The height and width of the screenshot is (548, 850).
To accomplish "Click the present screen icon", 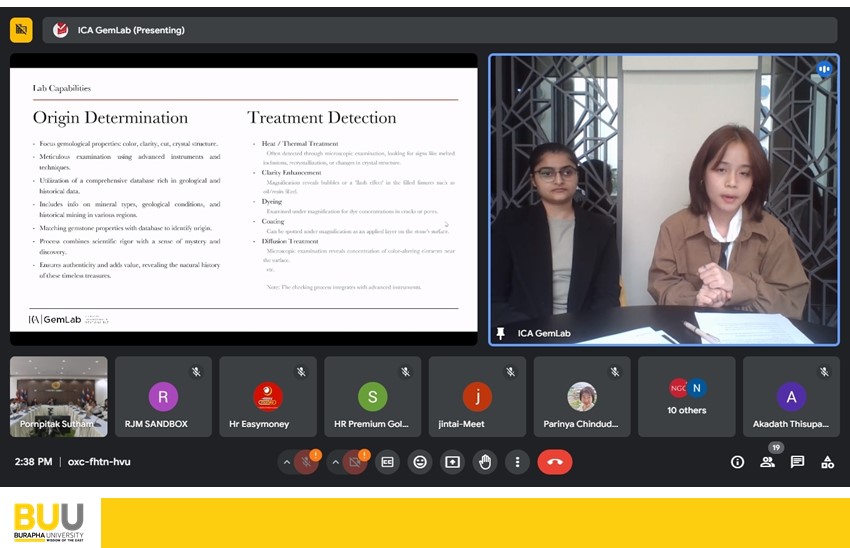I will click(x=452, y=462).
